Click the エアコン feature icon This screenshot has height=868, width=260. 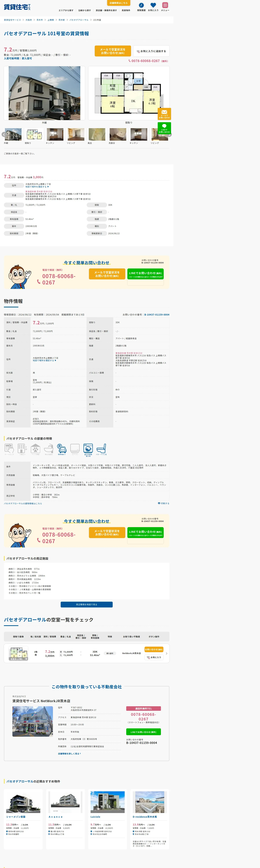(75, 449)
